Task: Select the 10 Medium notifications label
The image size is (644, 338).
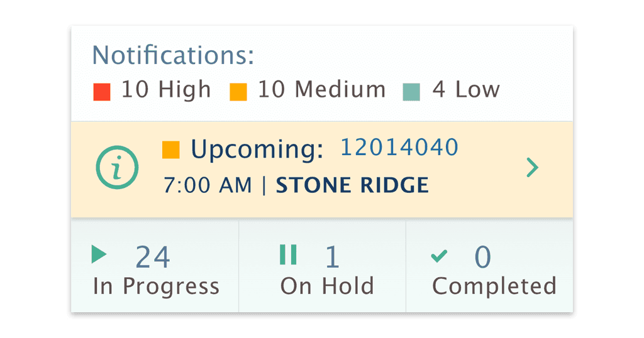Action: pos(321,90)
